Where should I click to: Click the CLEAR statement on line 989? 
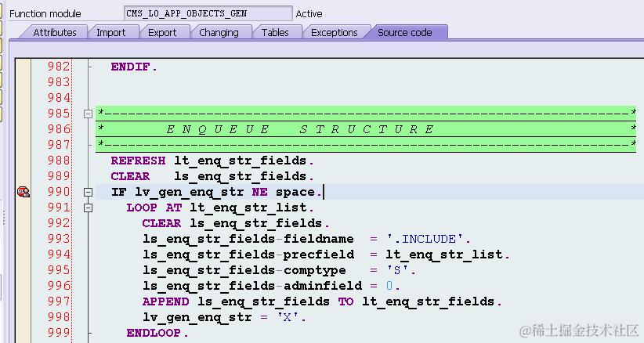click(x=212, y=176)
